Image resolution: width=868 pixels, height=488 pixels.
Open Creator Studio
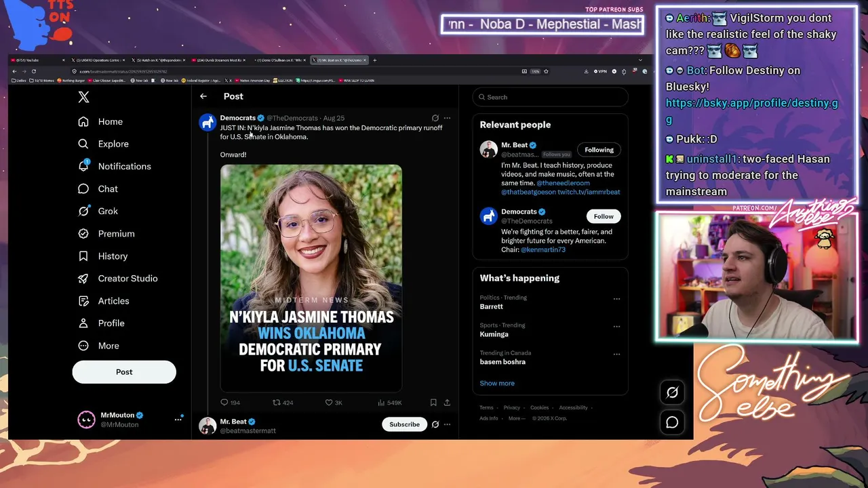[117, 278]
